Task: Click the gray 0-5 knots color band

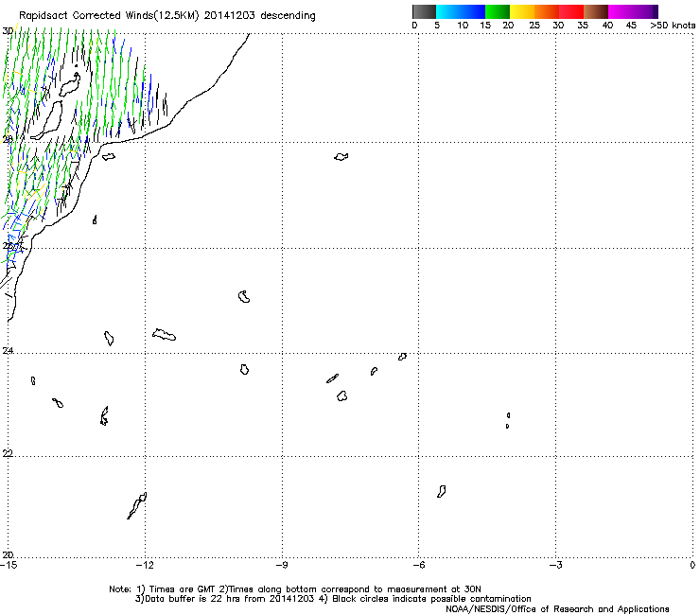Action: coord(424,11)
